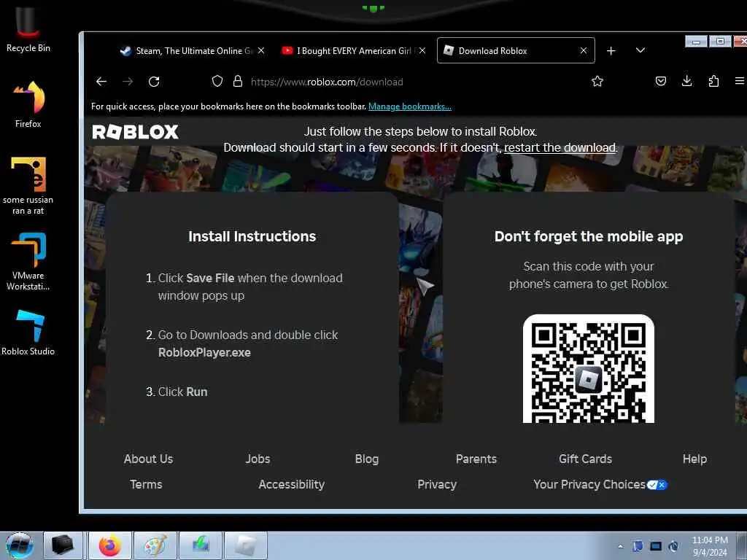
Task: Click the black box taskbar icon
Action: point(63,545)
